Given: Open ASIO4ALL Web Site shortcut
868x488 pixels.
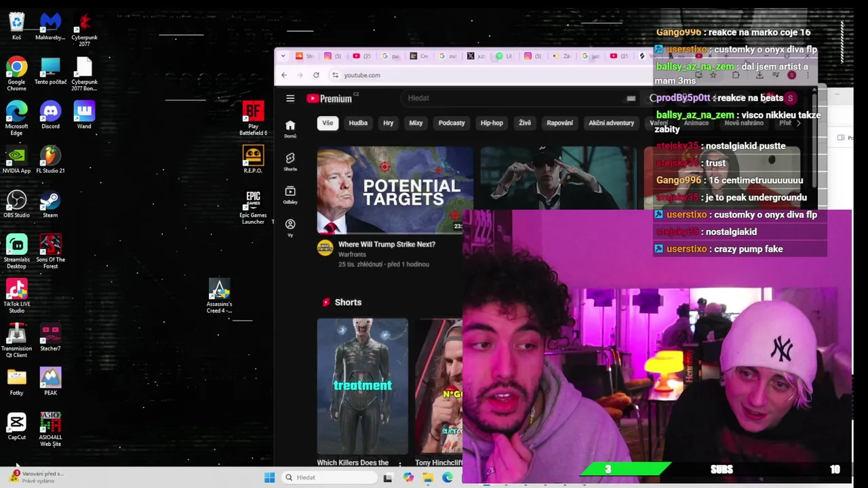Looking at the screenshot, I should (x=50, y=430).
